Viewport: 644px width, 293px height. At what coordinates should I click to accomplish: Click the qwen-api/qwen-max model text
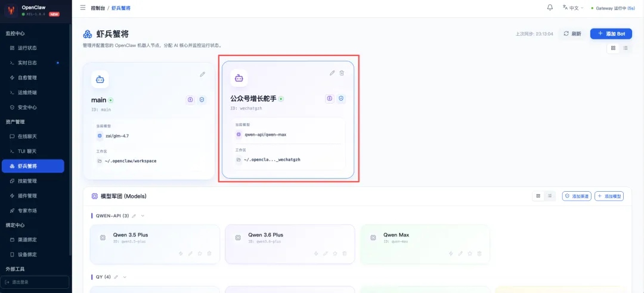coord(265,134)
